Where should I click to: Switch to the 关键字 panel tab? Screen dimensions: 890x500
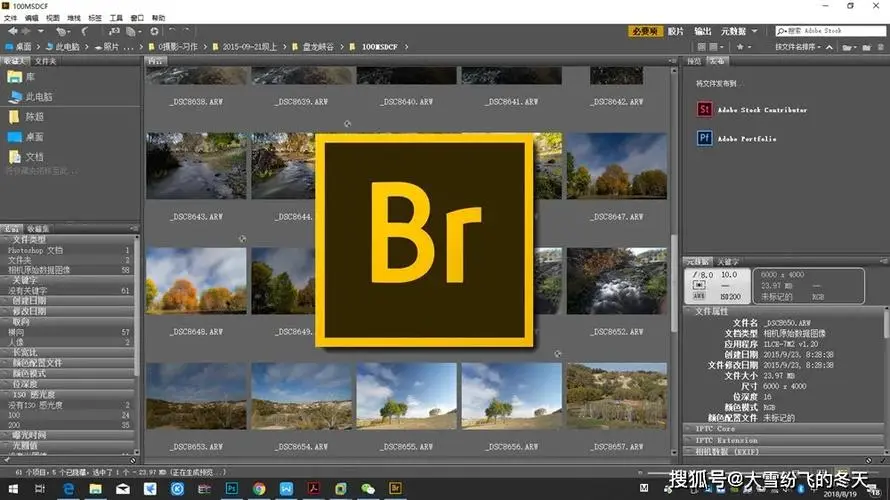coord(728,262)
